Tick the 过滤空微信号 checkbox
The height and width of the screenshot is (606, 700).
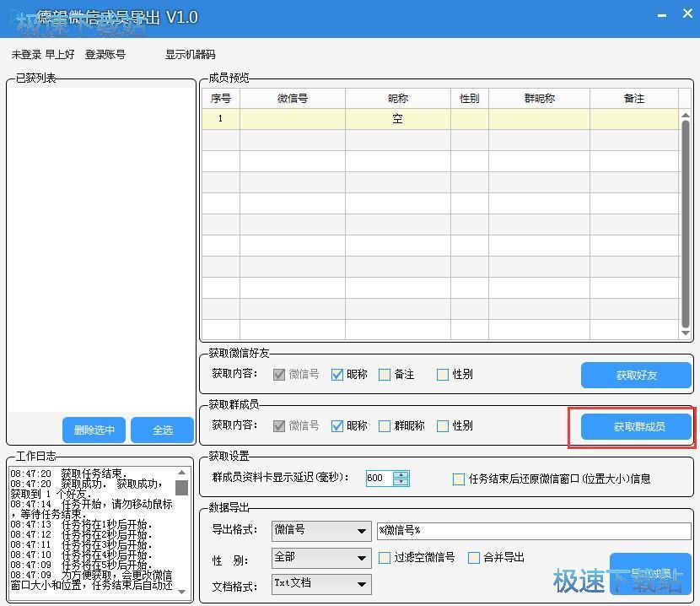click(x=385, y=557)
